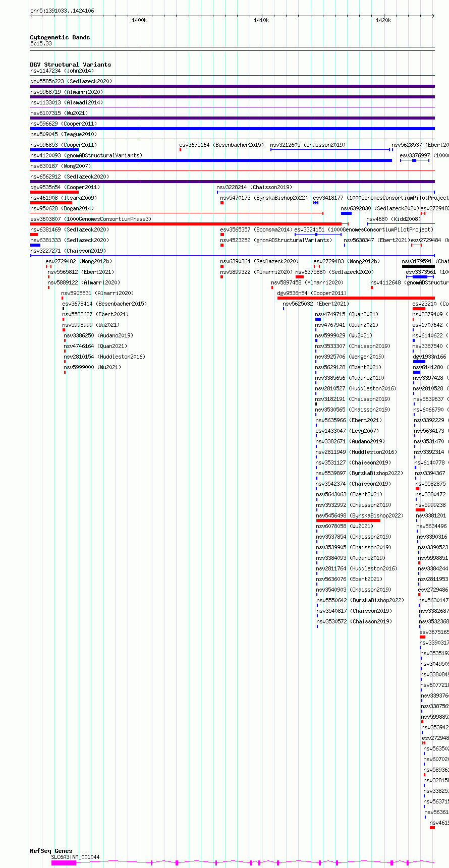Click the blue bar below nsv4120093
Screen dimensions: 449x868
[211, 160]
